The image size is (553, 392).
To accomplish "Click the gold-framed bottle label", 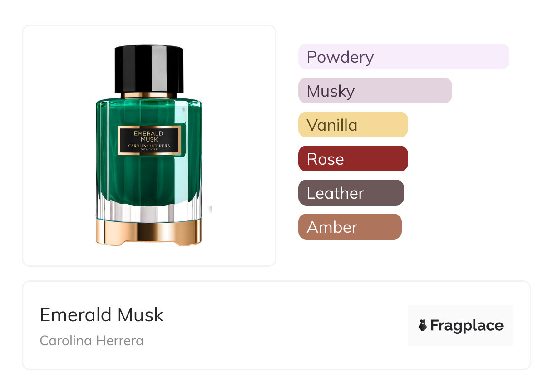I will [x=149, y=140].
